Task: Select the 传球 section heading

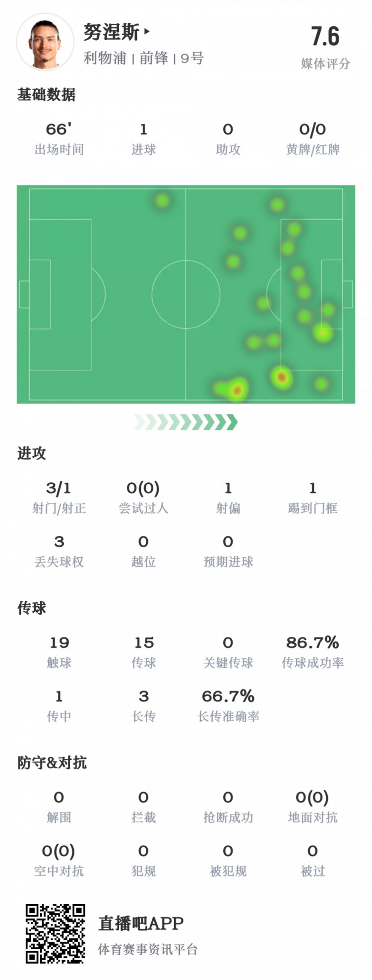Action: (x=31, y=607)
